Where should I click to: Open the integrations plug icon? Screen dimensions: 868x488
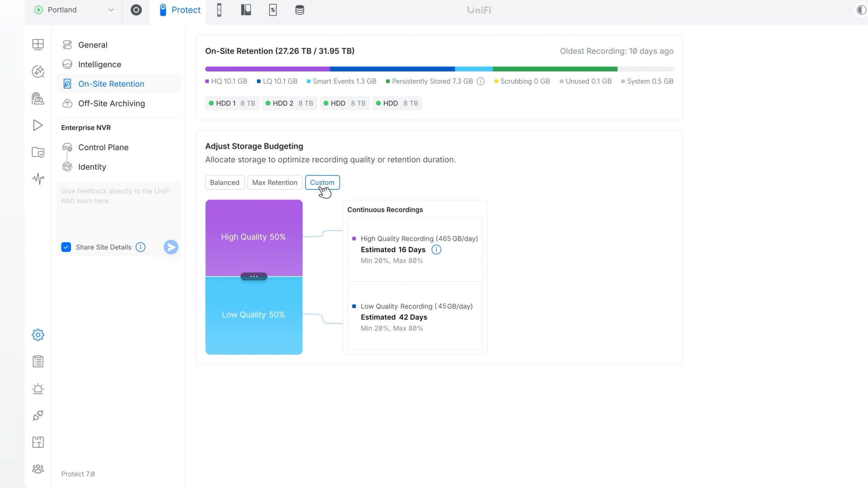(38, 415)
